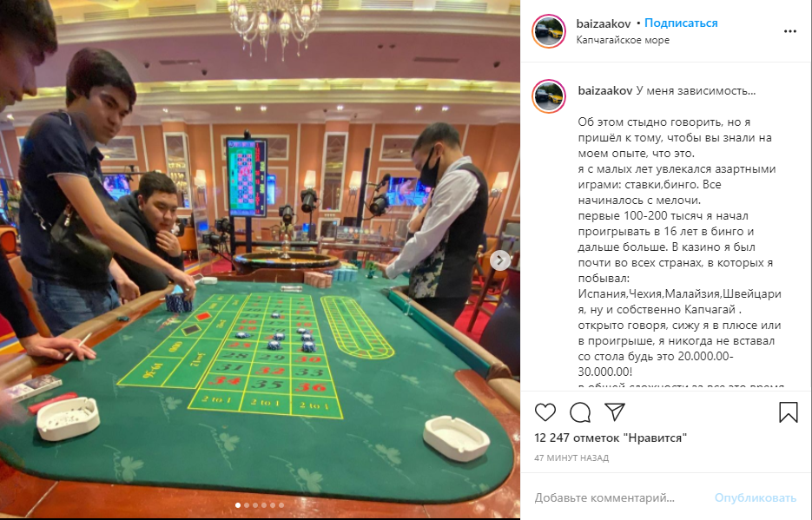This screenshot has height=520, width=812.
Task: Submit comment with Опубликовать button
Action: (755, 497)
